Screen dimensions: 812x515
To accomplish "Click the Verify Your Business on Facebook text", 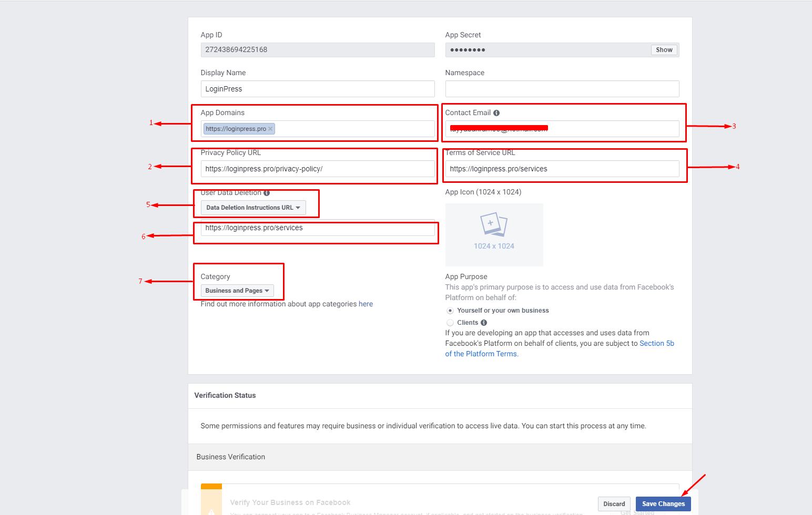I will (290, 503).
